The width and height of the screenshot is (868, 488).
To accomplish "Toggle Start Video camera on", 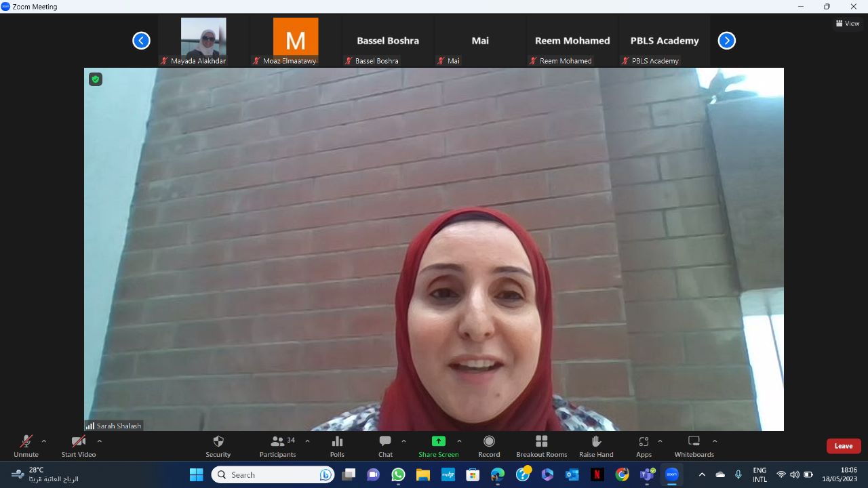I will tap(78, 446).
